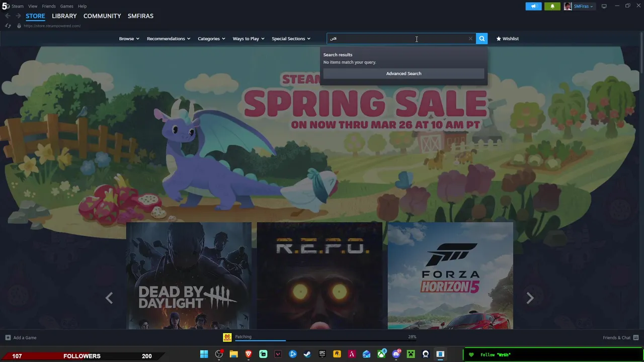The image size is (644, 362).
Task: Open the SMFiras account dropdown
Action: pos(584,6)
